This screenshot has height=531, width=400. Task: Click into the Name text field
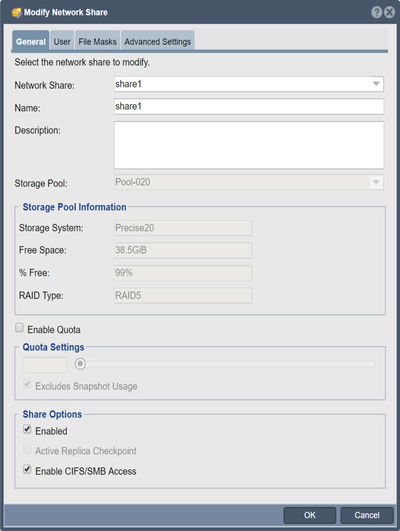coord(249,106)
